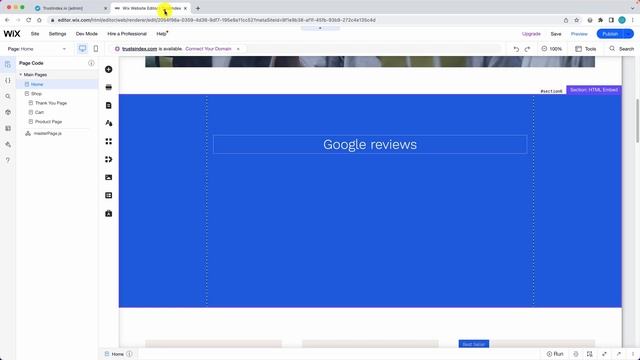Bookmark this page with the star icon
640x360 pixels.
click(x=577, y=20)
